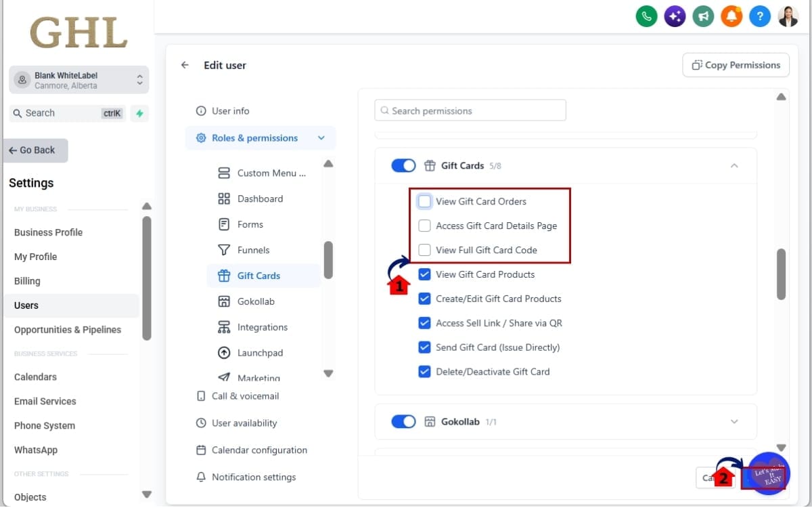The height and width of the screenshot is (508, 812).
Task: Open the Objects settings item
Action: coord(30,497)
